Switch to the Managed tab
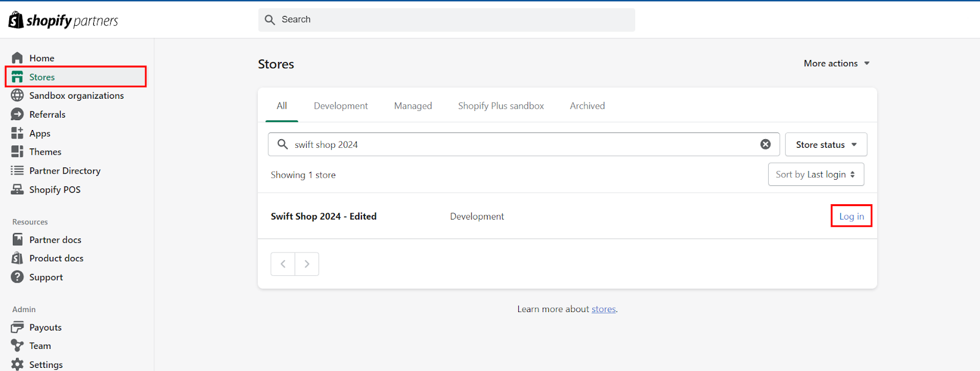 413,105
